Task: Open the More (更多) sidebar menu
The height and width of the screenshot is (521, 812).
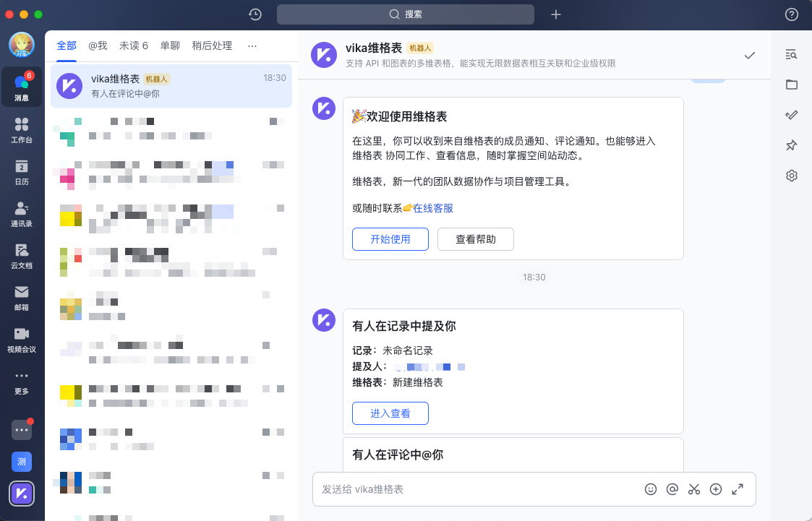Action: tap(22, 381)
